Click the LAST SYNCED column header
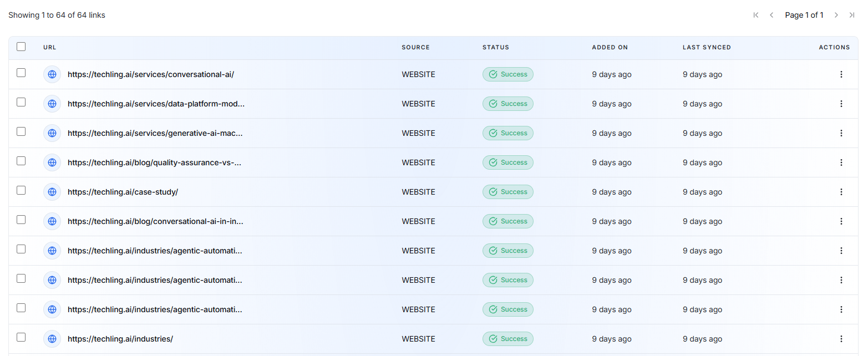 pos(707,48)
